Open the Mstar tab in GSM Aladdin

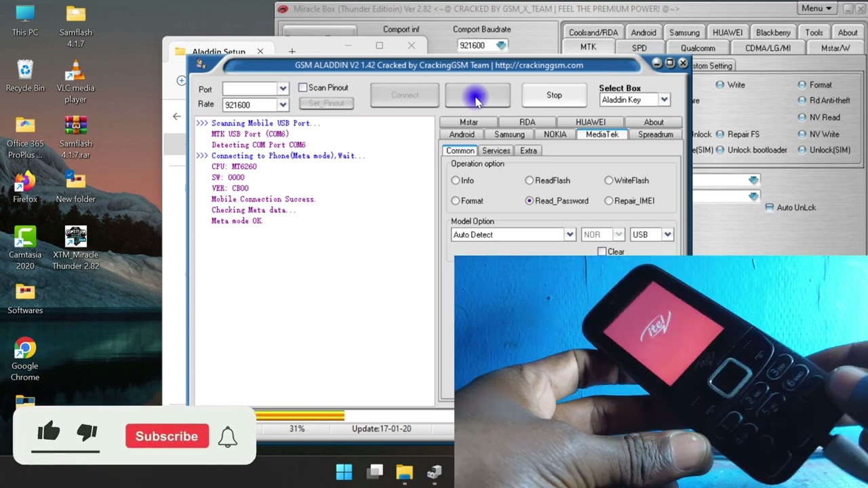point(469,122)
